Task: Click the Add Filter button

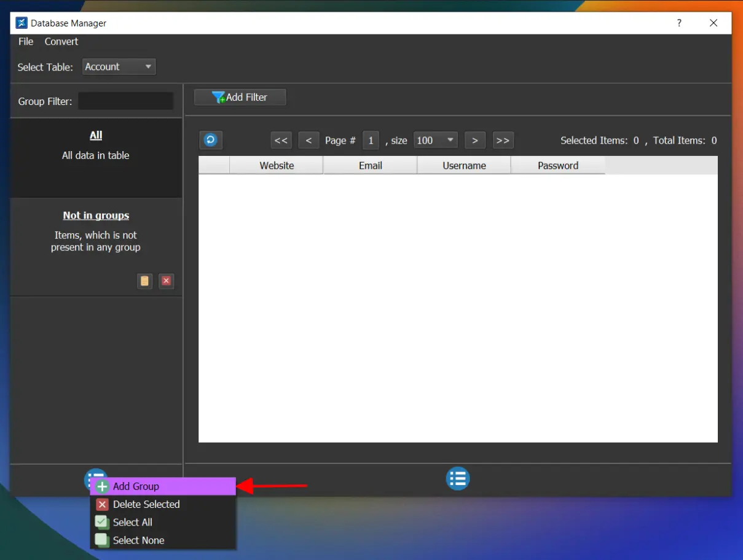Action: (x=240, y=97)
